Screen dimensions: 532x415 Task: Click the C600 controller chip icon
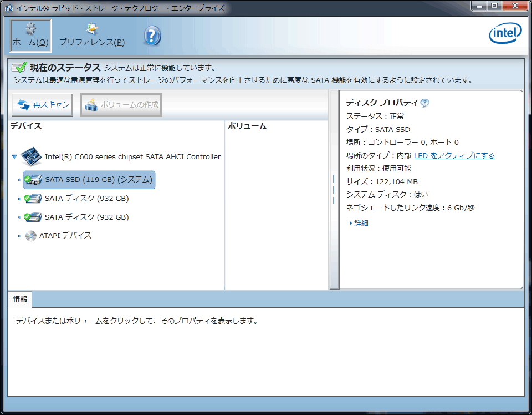[31, 156]
